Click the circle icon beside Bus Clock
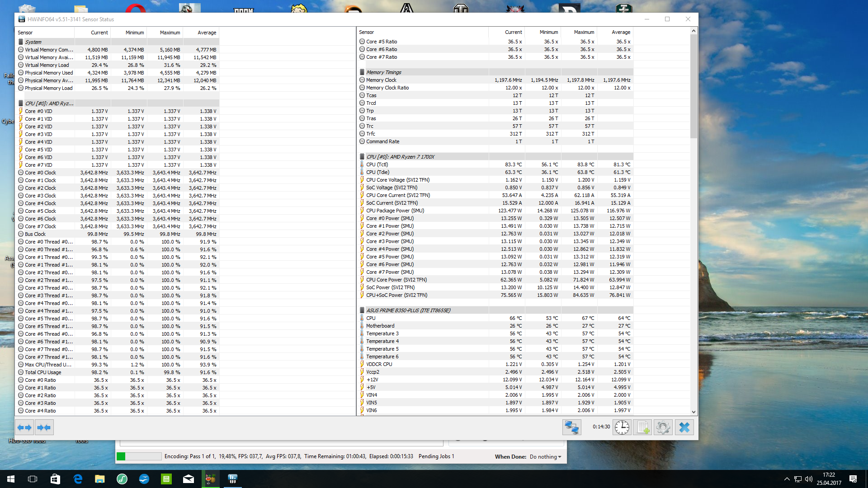 (x=21, y=234)
